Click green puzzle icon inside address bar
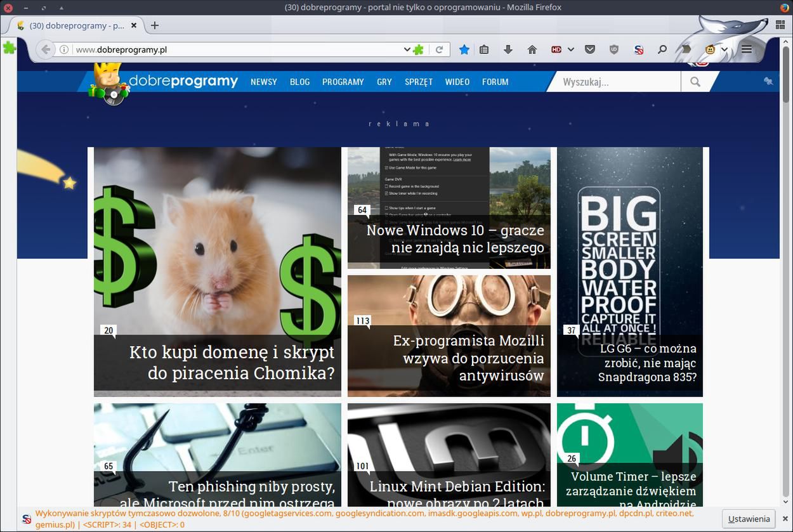The image size is (793, 532). [x=419, y=49]
